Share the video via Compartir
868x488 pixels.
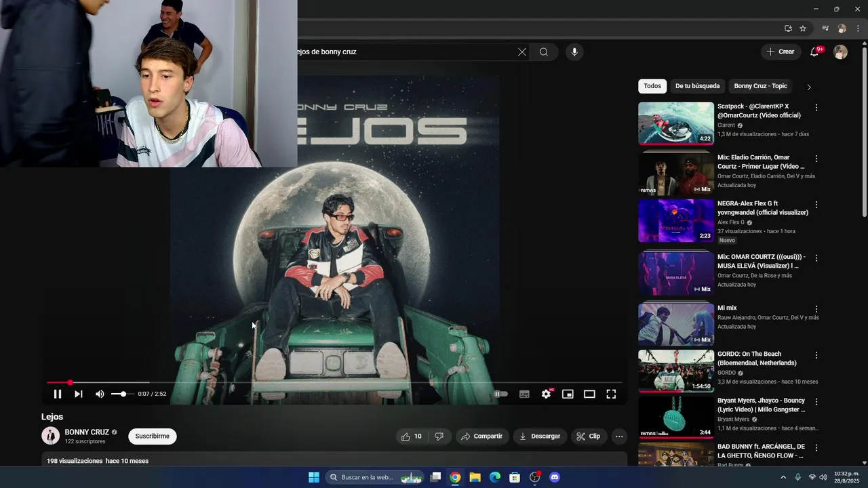(481, 436)
